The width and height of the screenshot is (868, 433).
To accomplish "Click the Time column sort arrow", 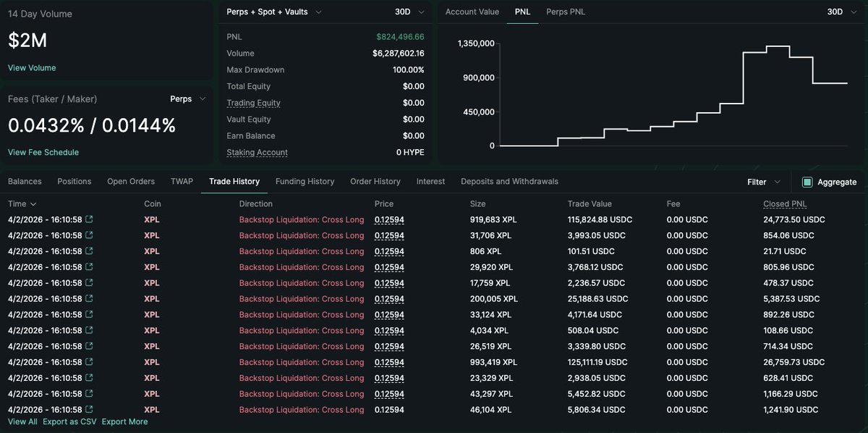I will [33, 204].
